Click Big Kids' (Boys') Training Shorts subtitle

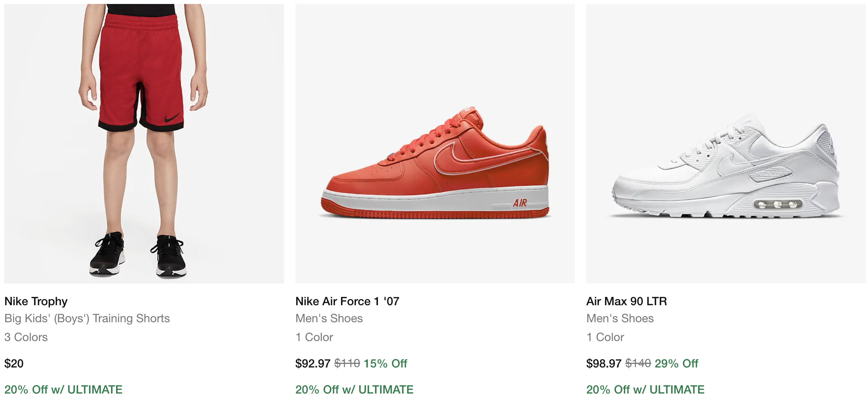[x=87, y=318]
